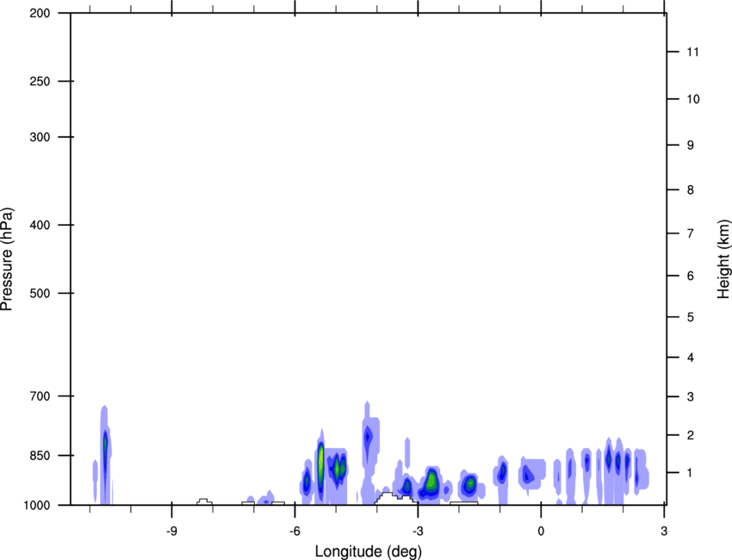
Task: Click the -9 longitude tick label
Action: (x=171, y=531)
